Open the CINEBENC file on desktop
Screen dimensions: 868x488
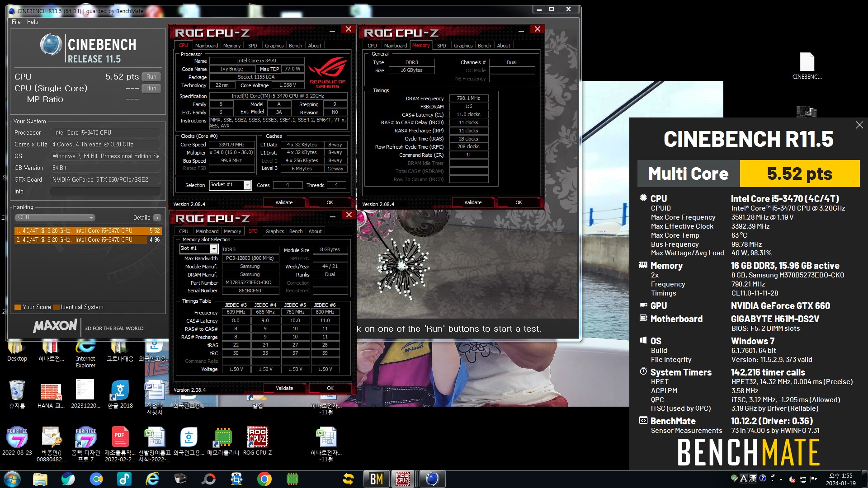point(807,66)
